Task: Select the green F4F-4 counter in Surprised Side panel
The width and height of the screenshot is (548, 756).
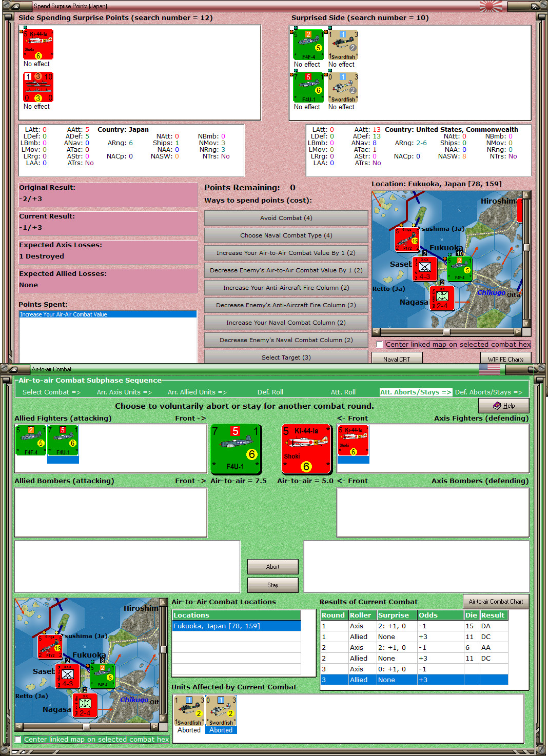Action: pos(308,45)
